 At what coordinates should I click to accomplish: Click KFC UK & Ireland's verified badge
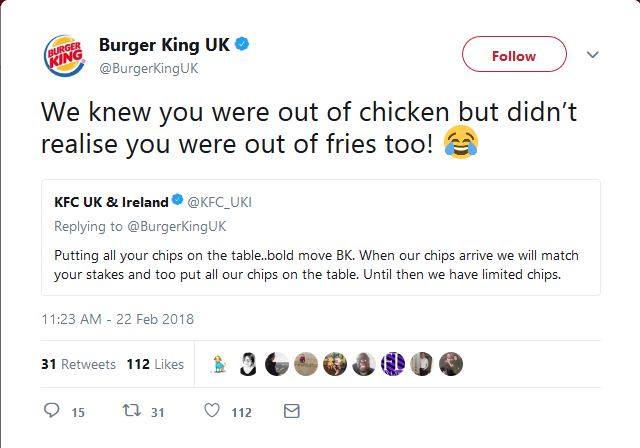pos(178,201)
